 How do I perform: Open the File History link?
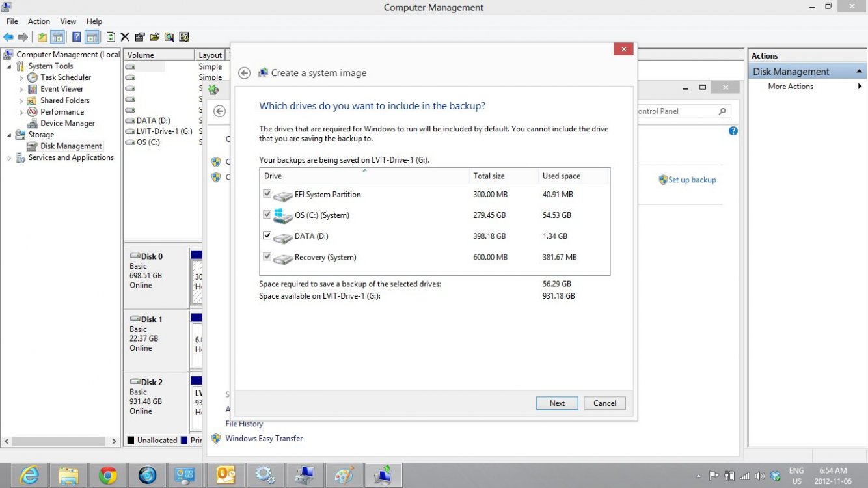(x=244, y=424)
